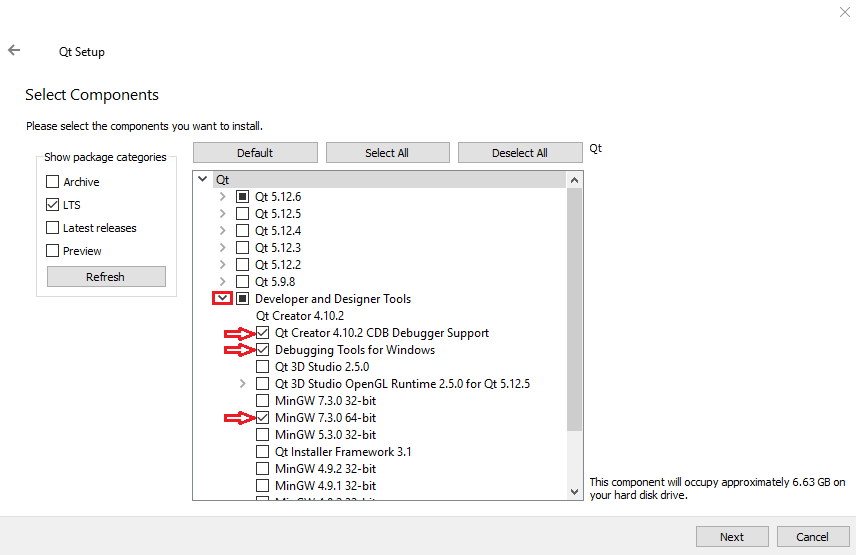Go back using the arrow icon
The width and height of the screenshot is (856, 555).
(x=14, y=50)
